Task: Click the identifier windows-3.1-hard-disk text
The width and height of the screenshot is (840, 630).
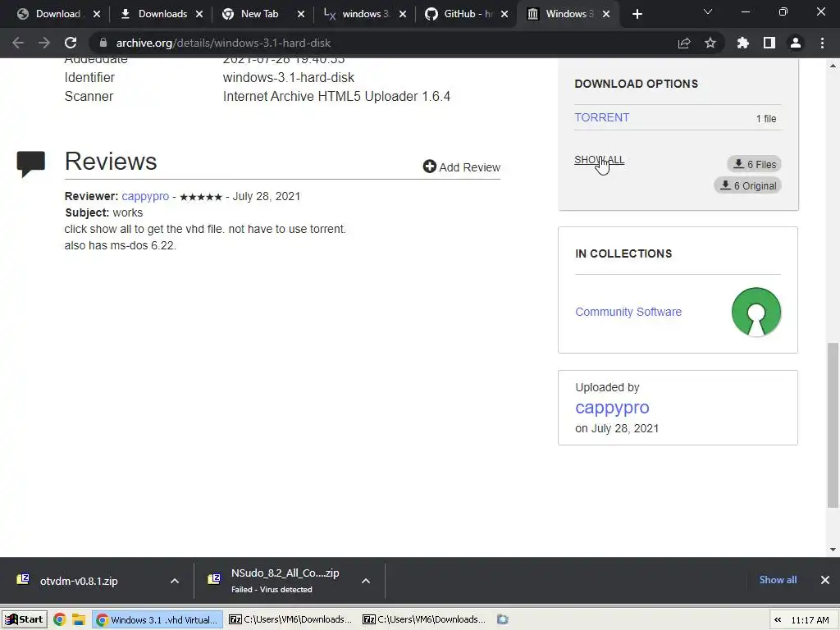Action: pyautogui.click(x=288, y=78)
